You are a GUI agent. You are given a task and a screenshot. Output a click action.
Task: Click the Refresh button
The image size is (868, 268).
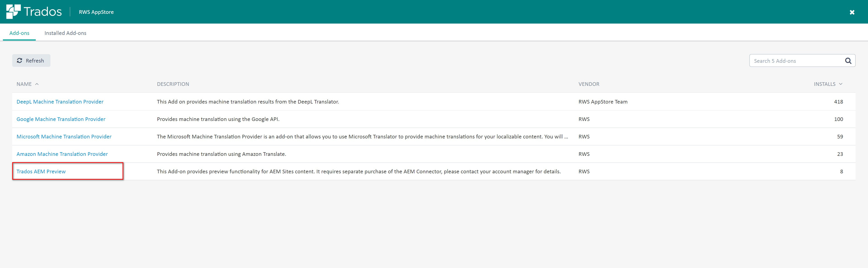pos(31,60)
